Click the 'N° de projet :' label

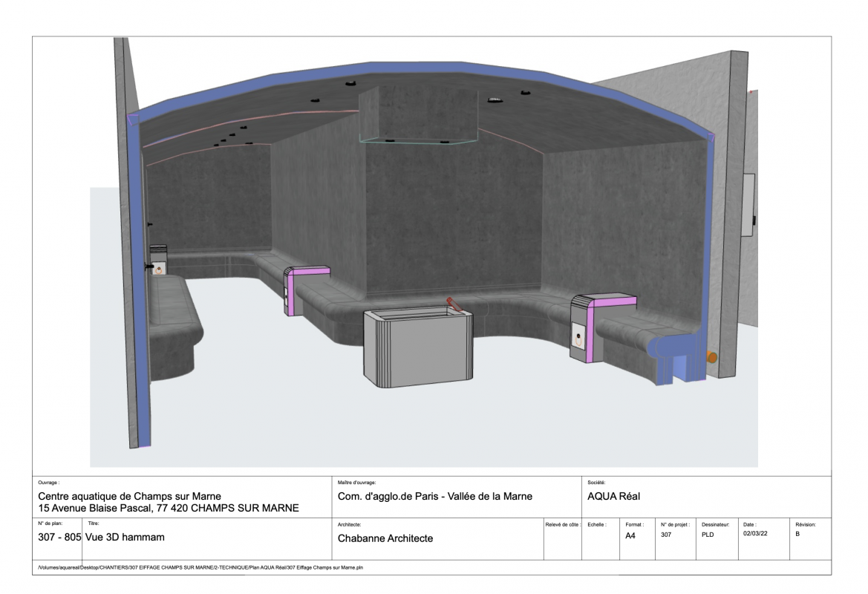coord(675,524)
